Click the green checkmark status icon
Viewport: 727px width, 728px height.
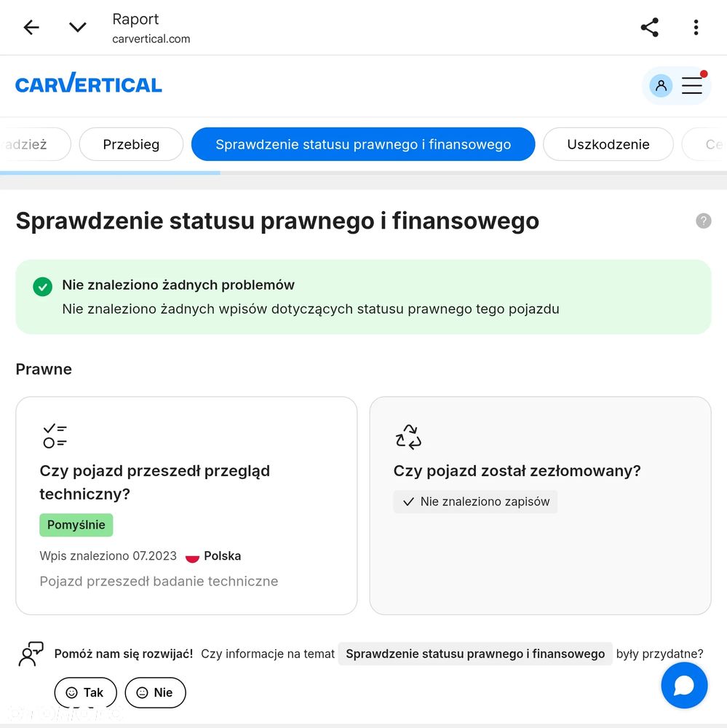click(43, 286)
